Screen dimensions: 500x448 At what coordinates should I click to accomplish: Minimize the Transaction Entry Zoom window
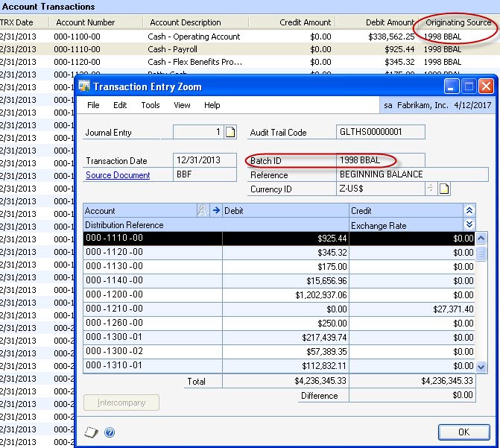coord(452,86)
